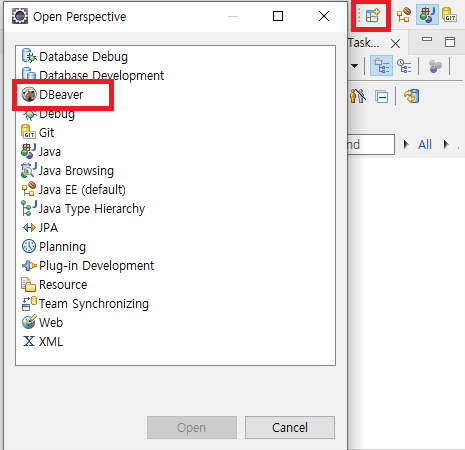465x450 pixels.
Task: Click the Find input field
Action: 371,144
